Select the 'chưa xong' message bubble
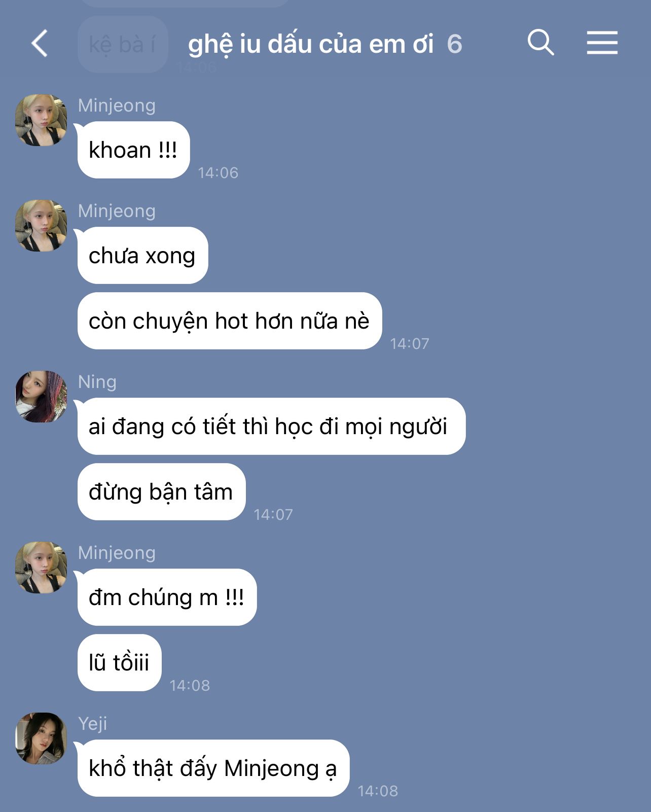The width and height of the screenshot is (651, 812). pyautogui.click(x=142, y=256)
